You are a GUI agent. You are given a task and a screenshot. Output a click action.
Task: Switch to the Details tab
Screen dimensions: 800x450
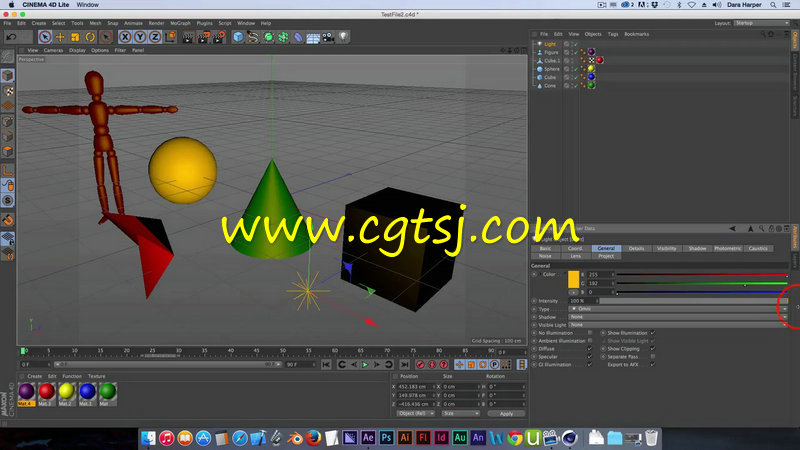point(636,248)
